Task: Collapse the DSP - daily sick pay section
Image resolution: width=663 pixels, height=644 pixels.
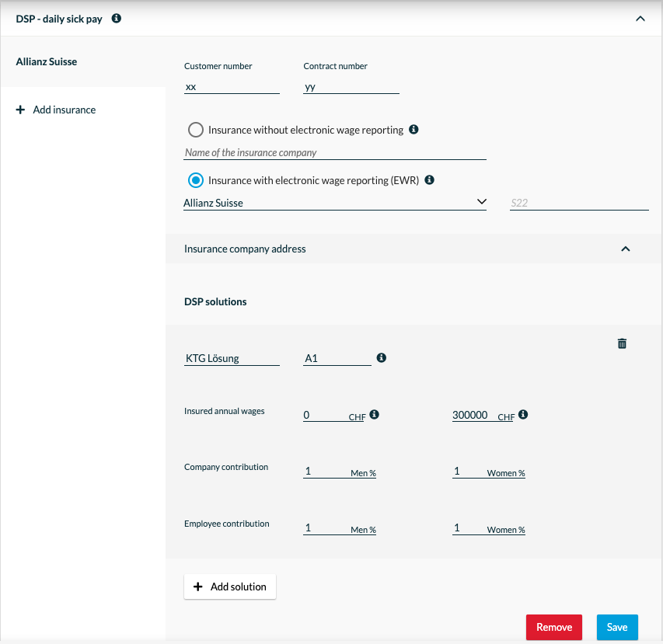Action: click(640, 19)
